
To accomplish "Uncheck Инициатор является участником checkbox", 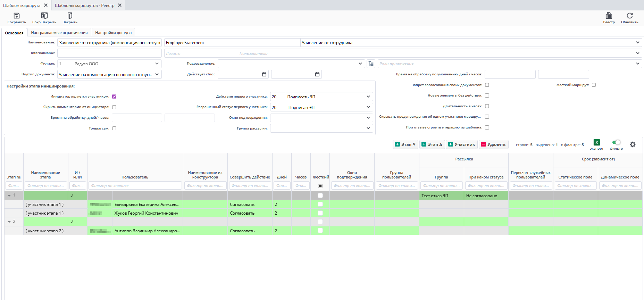I will coord(114,97).
